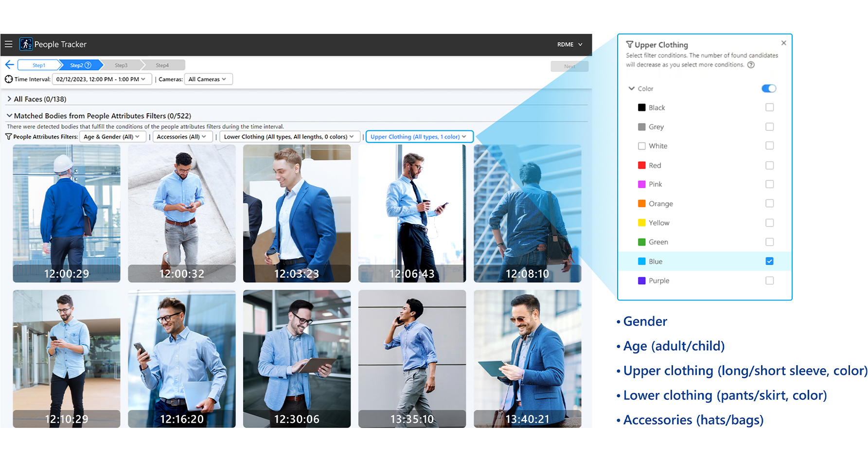
Task: Enable the Purple color checkbox
Action: click(769, 281)
